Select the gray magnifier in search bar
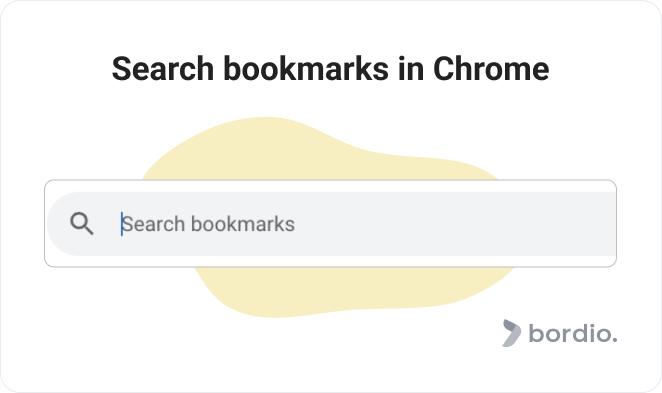 [81, 223]
